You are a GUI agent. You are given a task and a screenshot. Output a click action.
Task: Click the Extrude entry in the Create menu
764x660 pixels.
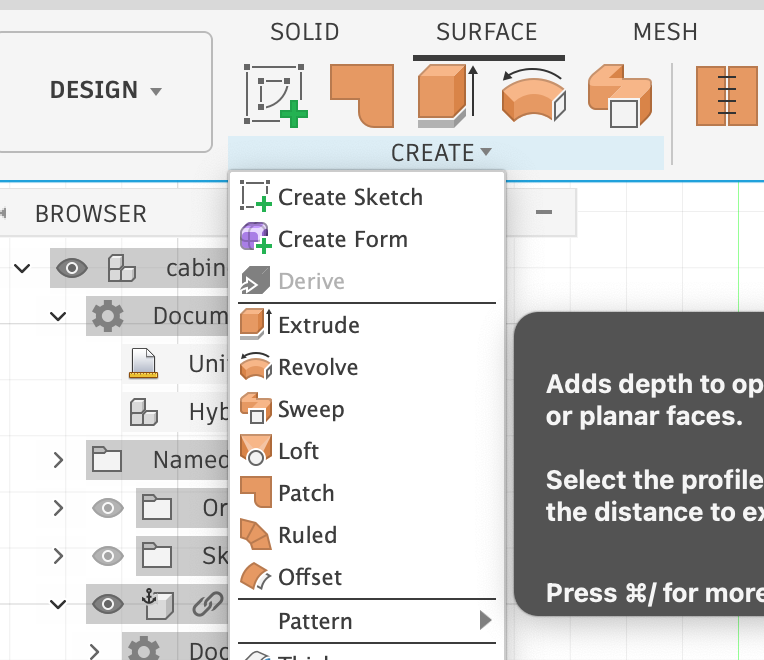pos(367,325)
